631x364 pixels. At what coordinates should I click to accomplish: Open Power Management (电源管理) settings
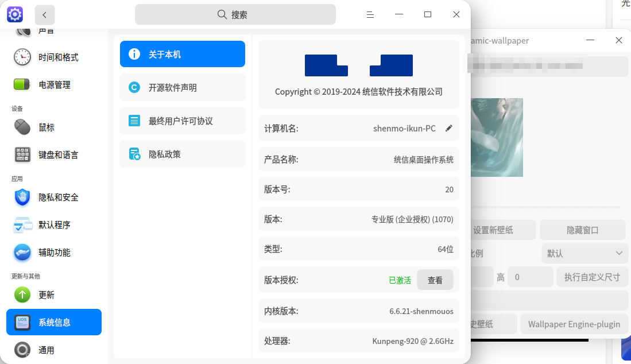point(54,85)
